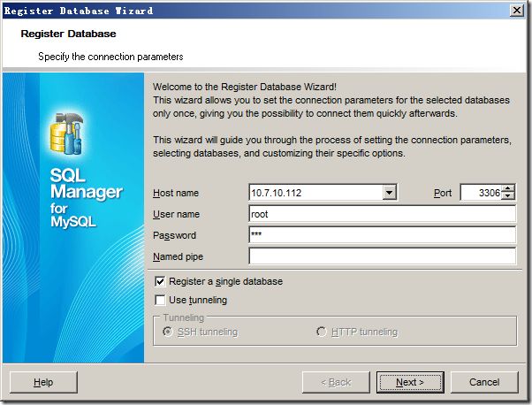
Task: Click the Host name label
Action: point(176,193)
